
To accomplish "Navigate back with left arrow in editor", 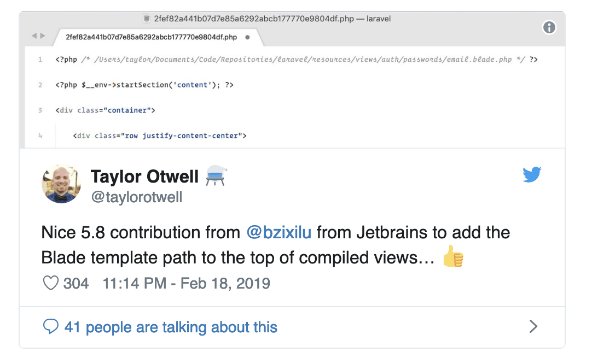I will [x=34, y=36].
